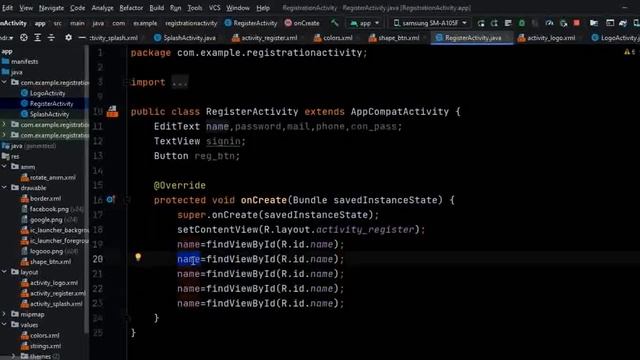Click the RegisterActivity breadcrumb in navigation bar
Image resolution: width=640 pixels, height=360 pixels.
(251, 23)
